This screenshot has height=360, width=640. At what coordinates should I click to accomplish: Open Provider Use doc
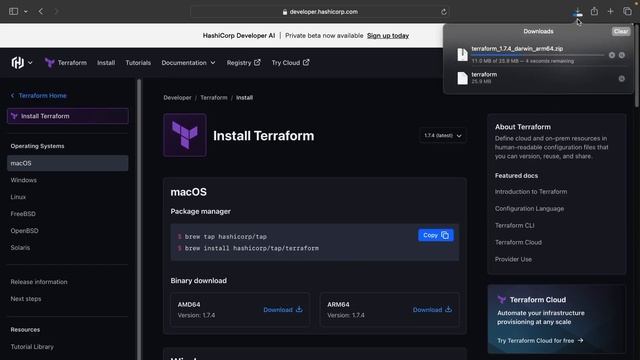tap(513, 259)
